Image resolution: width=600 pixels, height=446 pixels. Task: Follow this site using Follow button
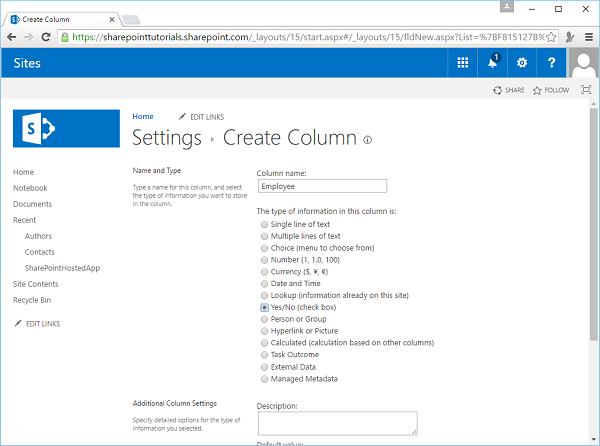551,90
